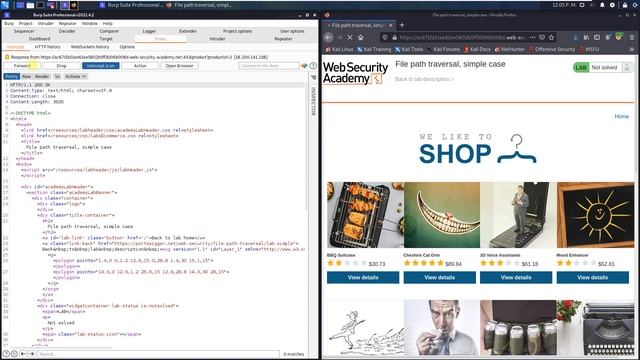This screenshot has height=360, width=640.
Task: Open the Burp menu
Action: click(9, 23)
